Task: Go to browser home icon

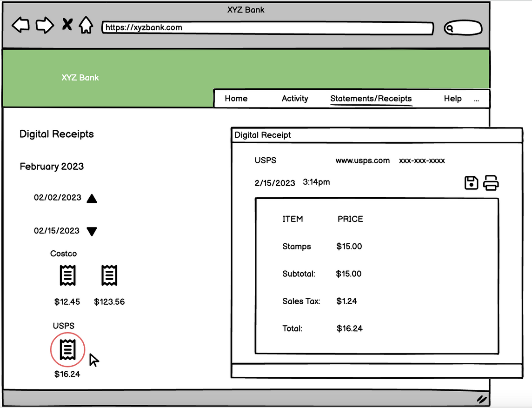Action: tap(86, 25)
